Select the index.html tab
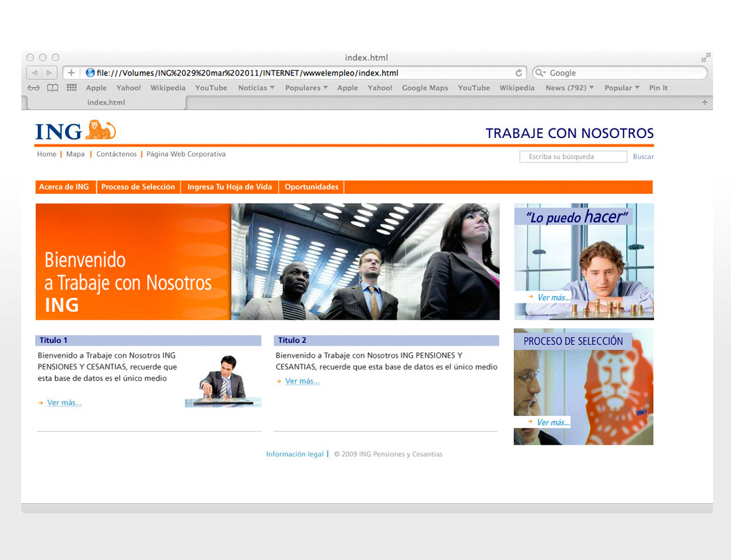This screenshot has height=560, width=731. 106,102
